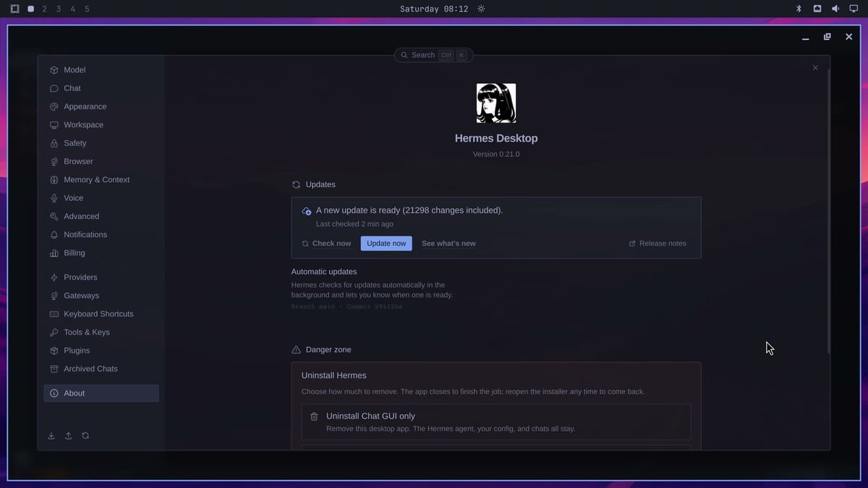Click the Check now button

coord(326,244)
